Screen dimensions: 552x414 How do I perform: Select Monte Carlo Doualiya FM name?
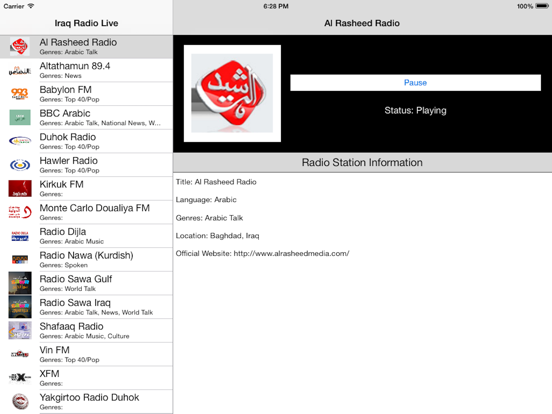click(94, 208)
